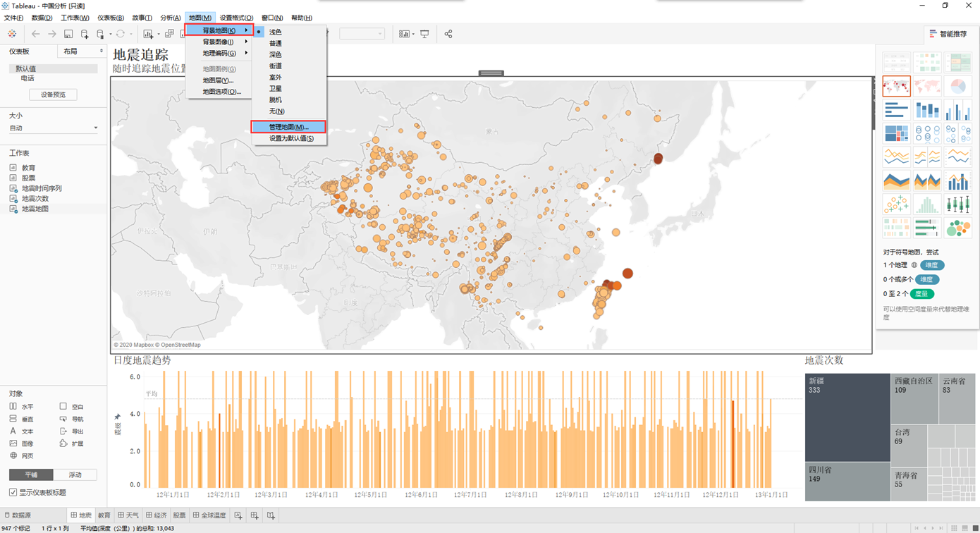Select the 卫星 background map style
The image size is (980, 533).
[276, 89]
